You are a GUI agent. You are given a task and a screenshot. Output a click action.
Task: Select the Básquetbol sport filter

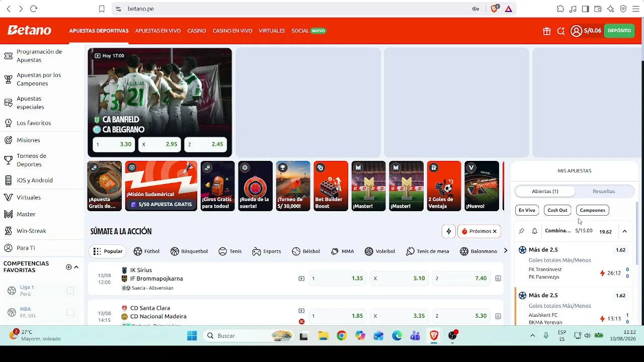pyautogui.click(x=189, y=251)
